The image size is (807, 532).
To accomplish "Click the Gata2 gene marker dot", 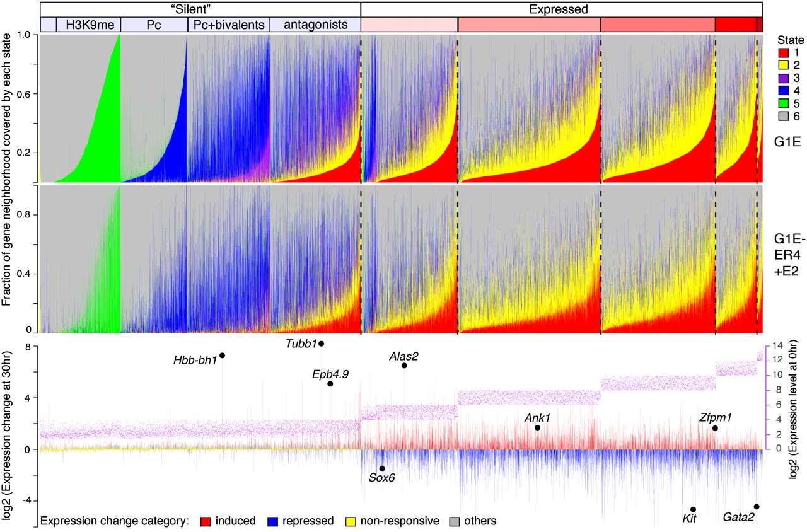I will coord(757,507).
